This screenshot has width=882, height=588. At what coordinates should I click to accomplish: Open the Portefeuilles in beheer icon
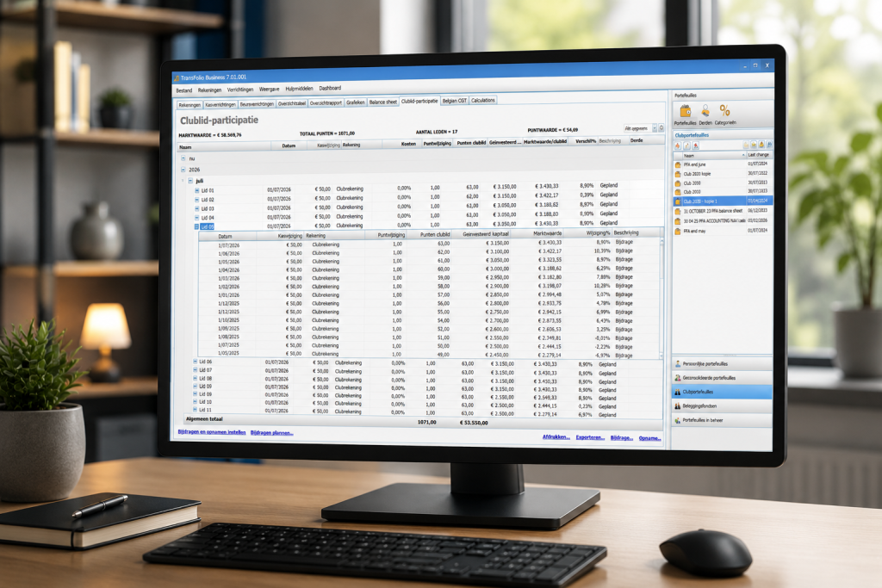click(678, 420)
